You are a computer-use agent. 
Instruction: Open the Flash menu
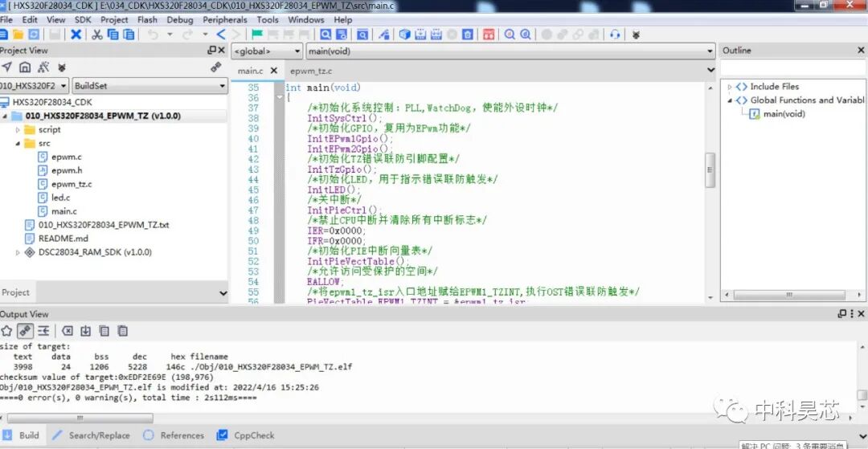click(147, 19)
